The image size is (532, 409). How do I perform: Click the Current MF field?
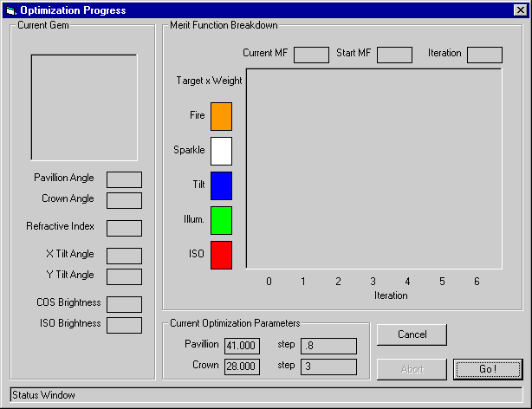pyautogui.click(x=311, y=55)
